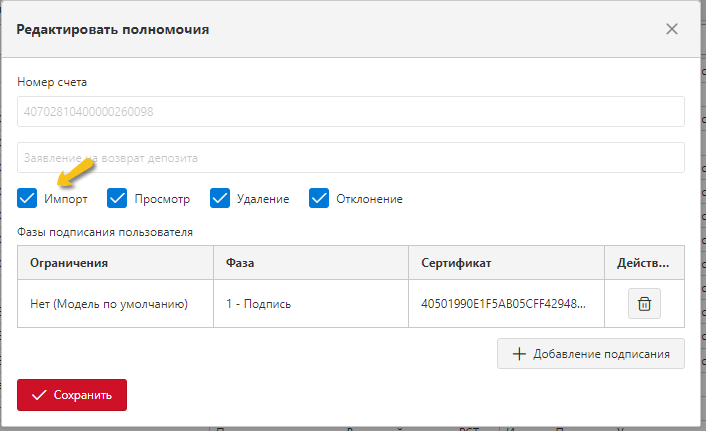Close the Редактировать полномочия dialog

[x=672, y=29]
